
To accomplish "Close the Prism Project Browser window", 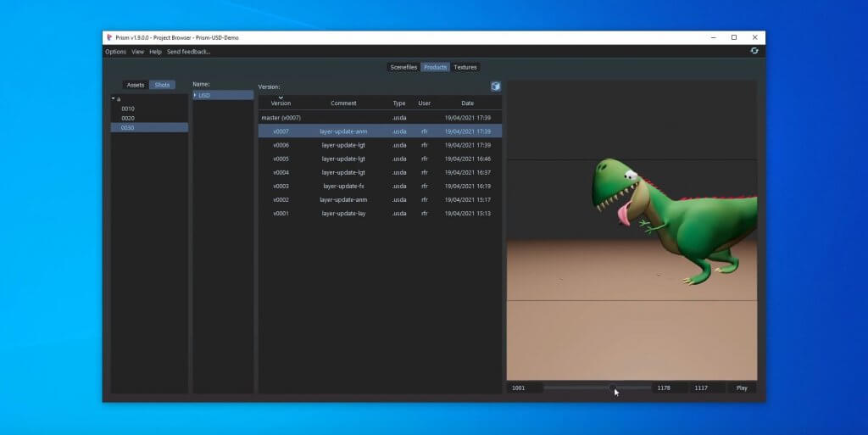I will pyautogui.click(x=755, y=37).
